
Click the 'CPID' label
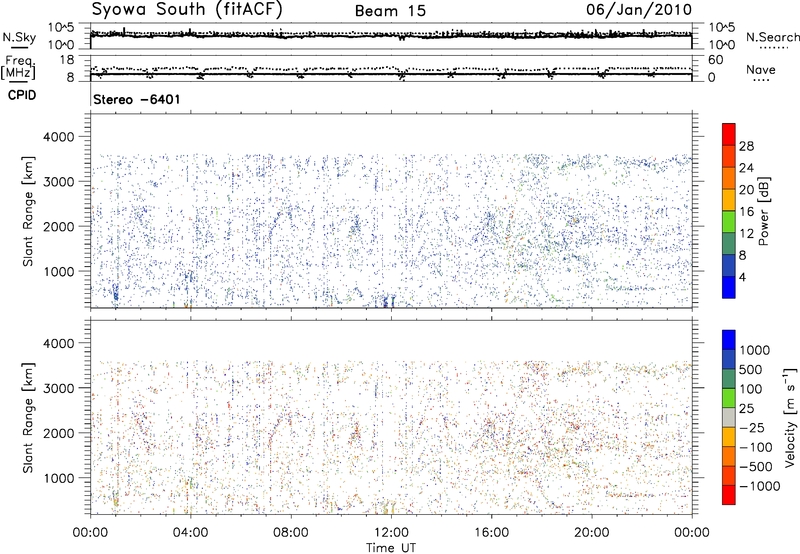click(22, 95)
